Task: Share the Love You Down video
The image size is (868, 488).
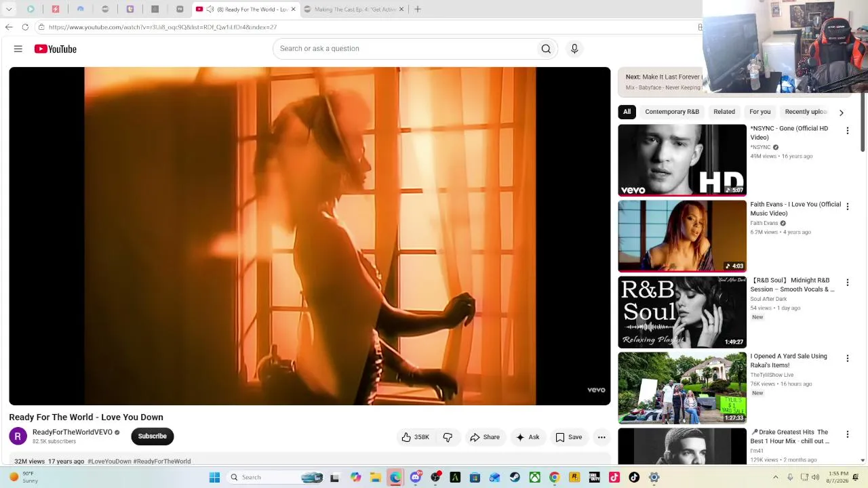Action: (x=485, y=437)
